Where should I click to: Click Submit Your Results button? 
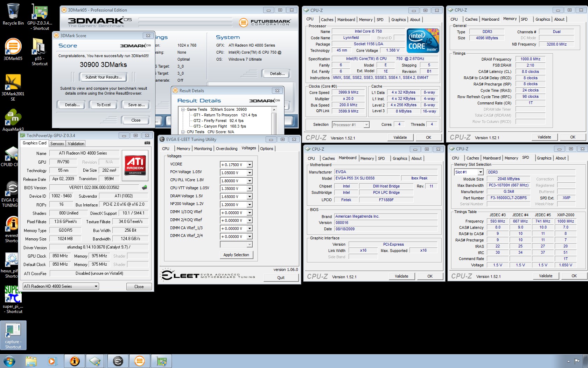coord(104,77)
